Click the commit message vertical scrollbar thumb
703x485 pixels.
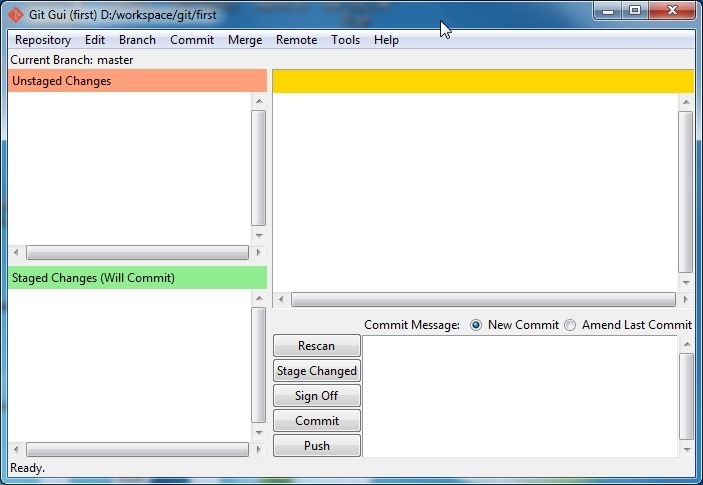pyautogui.click(x=686, y=397)
